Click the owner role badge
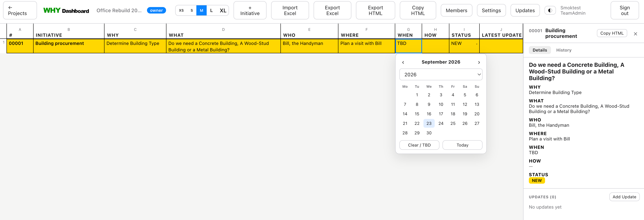This screenshot has height=220, width=644. (156, 10)
